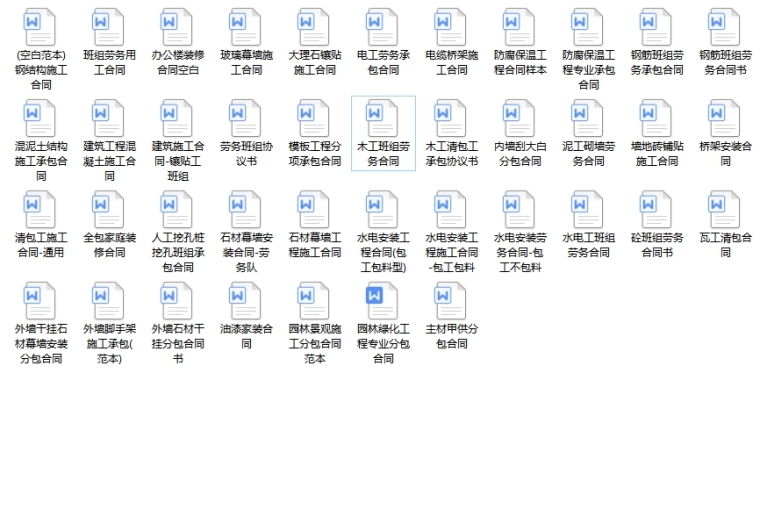760x531 pixels.
Task: Click the 瓦工清包合同 document icon
Action: (x=725, y=210)
